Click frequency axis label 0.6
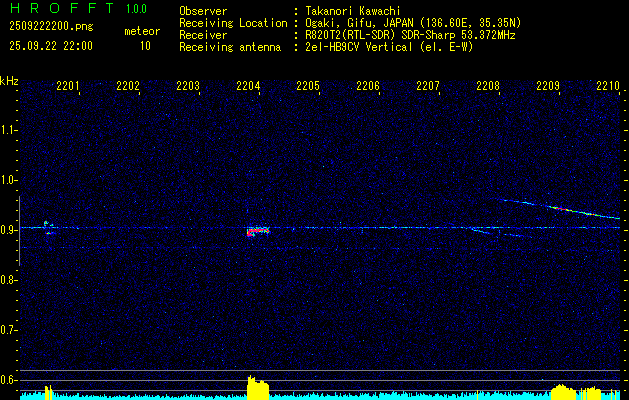 click(x=8, y=380)
